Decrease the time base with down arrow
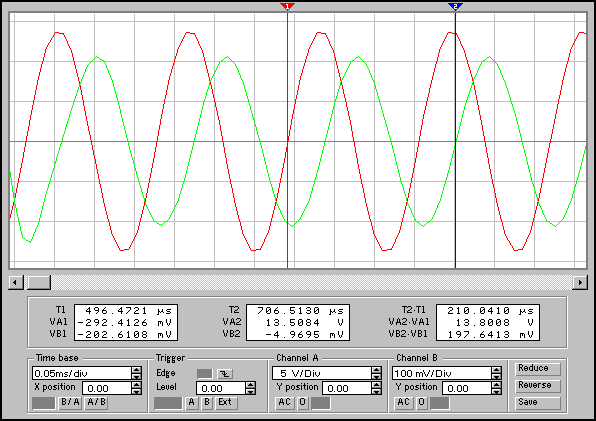596x421 pixels. [136, 377]
